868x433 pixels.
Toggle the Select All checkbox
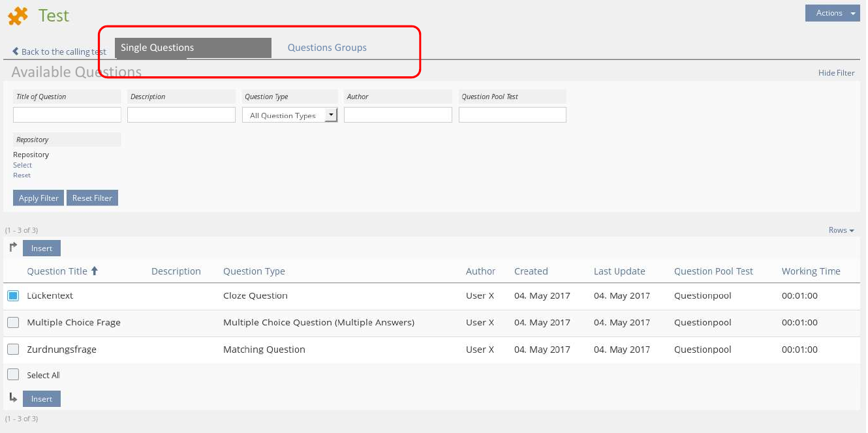pos(13,375)
